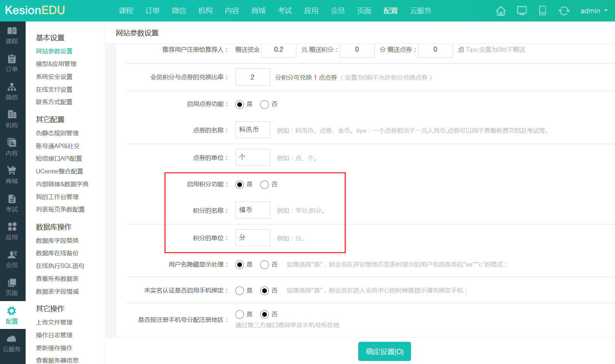
Task: Select 否 for 启用积分功能
Action: [x=264, y=184]
